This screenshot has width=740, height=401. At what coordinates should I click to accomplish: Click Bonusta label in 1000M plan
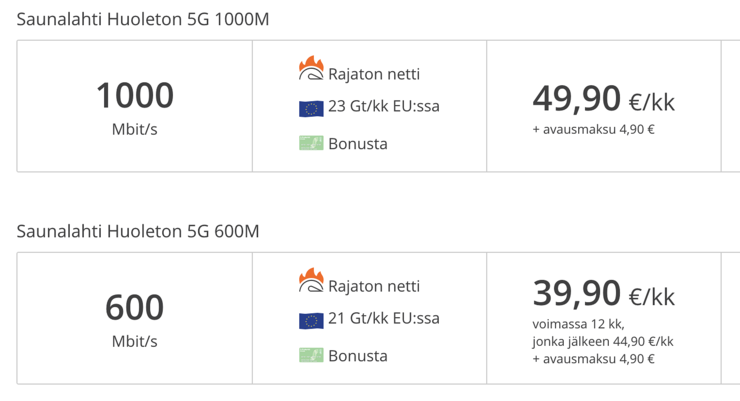pyautogui.click(x=358, y=144)
